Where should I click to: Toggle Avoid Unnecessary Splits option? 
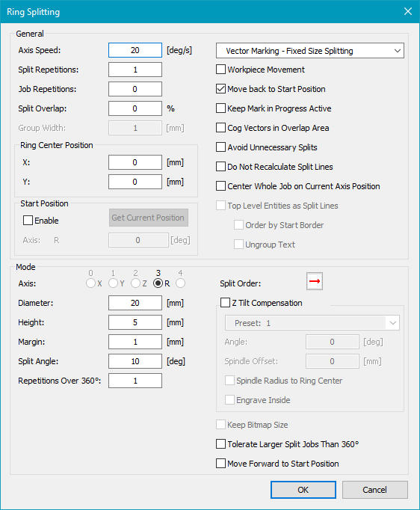(x=220, y=147)
